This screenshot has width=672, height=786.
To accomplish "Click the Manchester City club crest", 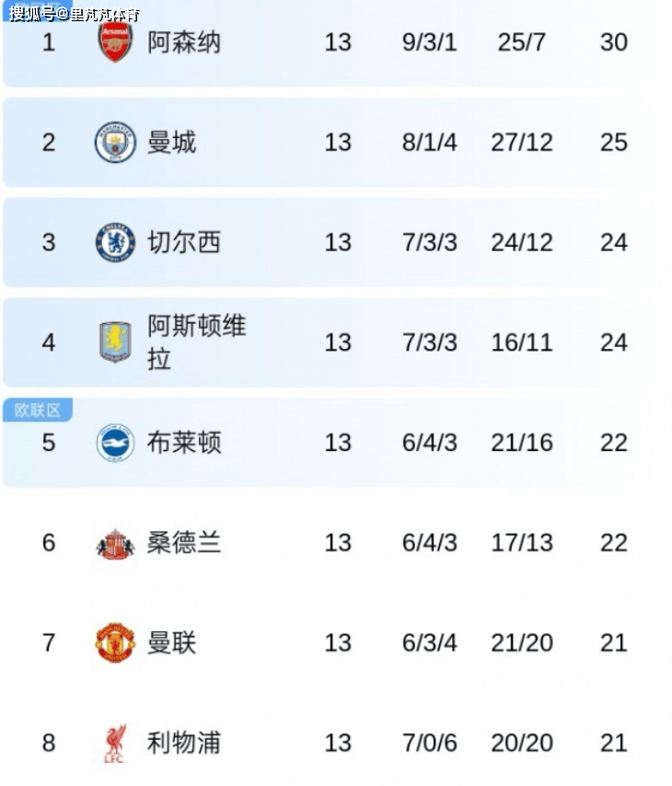I will pos(115,143).
